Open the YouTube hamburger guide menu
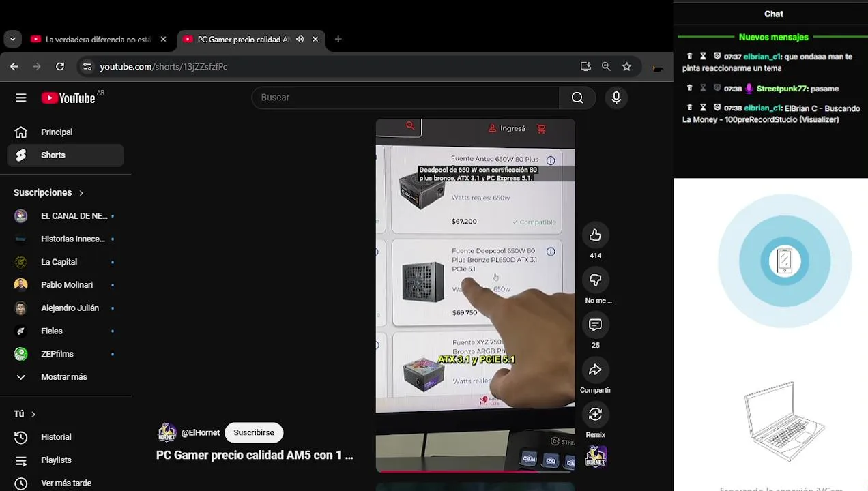This screenshot has width=868, height=491. (x=20, y=98)
